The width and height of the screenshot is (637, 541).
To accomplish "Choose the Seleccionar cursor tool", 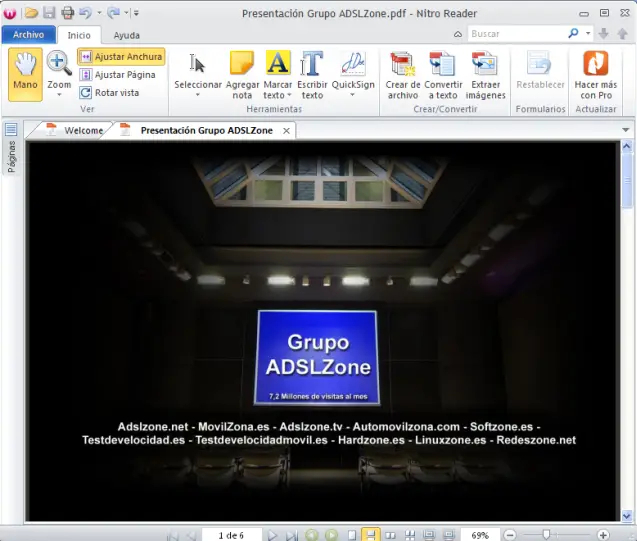I will [x=198, y=69].
